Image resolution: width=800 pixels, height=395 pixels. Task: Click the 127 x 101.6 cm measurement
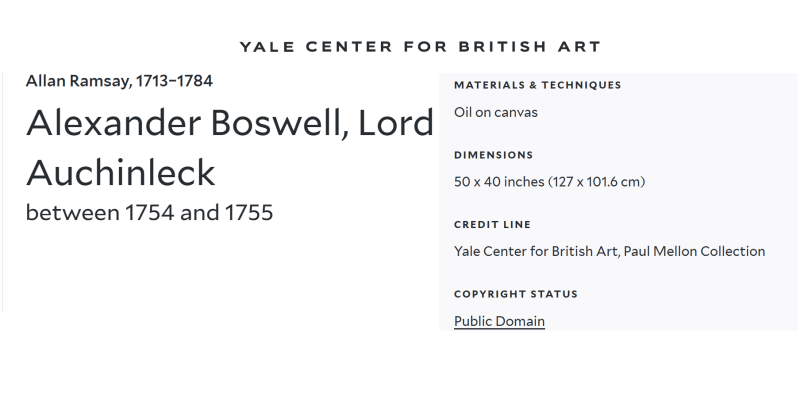click(597, 182)
